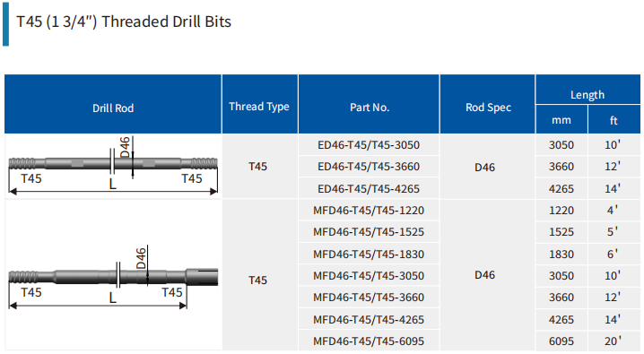Click the 6095 mm length cell

tap(561, 341)
